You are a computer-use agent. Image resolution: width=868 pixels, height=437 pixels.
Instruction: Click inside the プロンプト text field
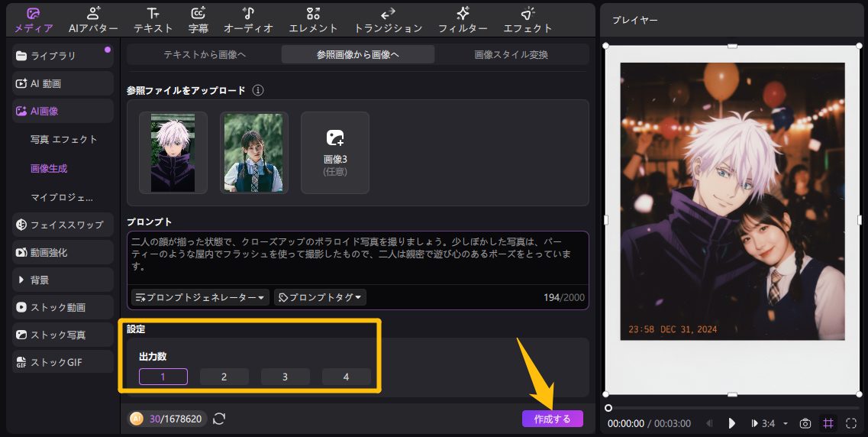pyautogui.click(x=357, y=257)
